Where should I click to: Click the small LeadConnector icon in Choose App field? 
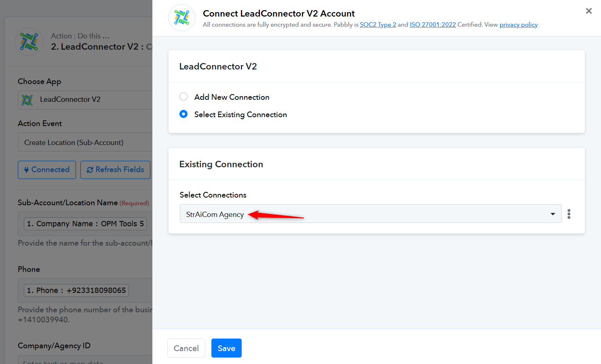pyautogui.click(x=27, y=100)
